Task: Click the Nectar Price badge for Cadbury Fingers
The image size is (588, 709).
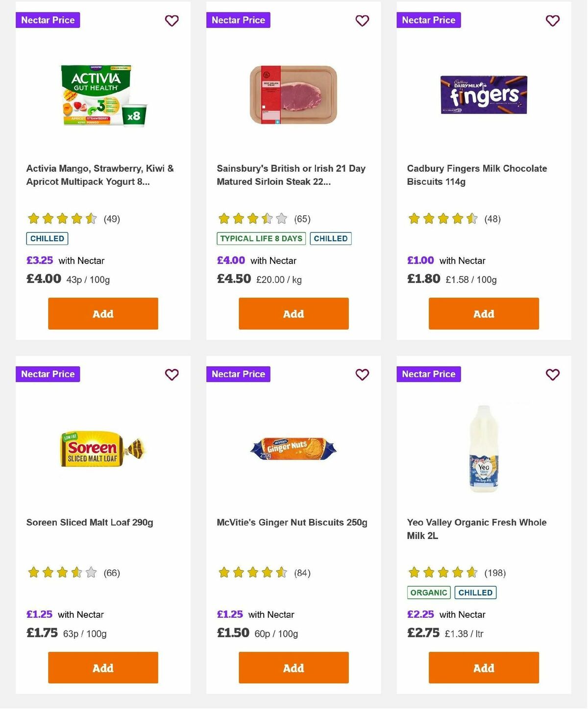Action: pos(428,20)
